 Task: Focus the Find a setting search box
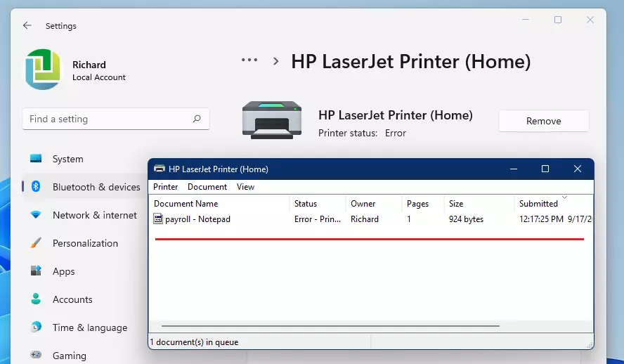(116, 119)
